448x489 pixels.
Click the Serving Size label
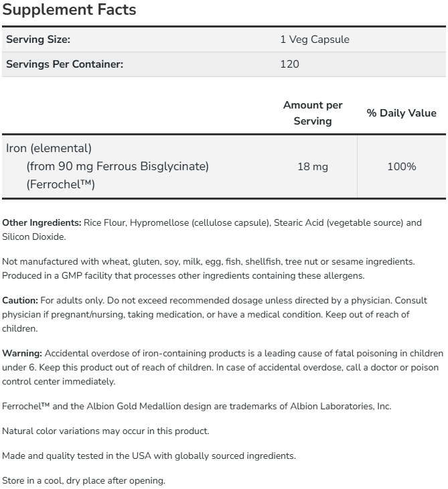click(x=38, y=40)
